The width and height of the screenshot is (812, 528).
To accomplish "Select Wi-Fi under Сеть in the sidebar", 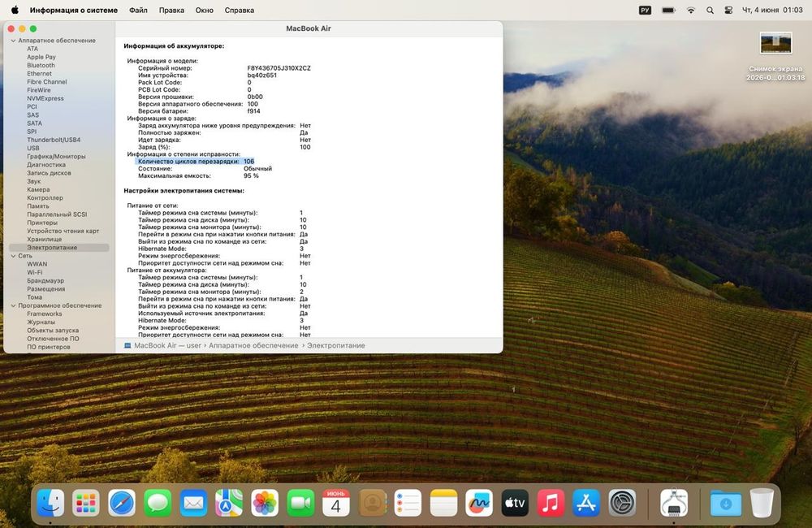I will click(35, 273).
